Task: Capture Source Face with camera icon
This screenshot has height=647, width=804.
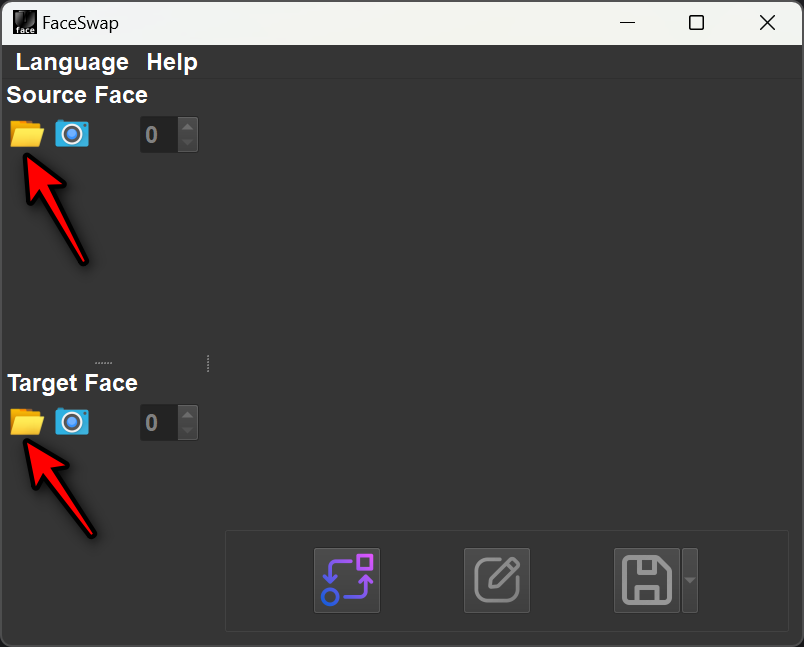Action: pos(72,134)
